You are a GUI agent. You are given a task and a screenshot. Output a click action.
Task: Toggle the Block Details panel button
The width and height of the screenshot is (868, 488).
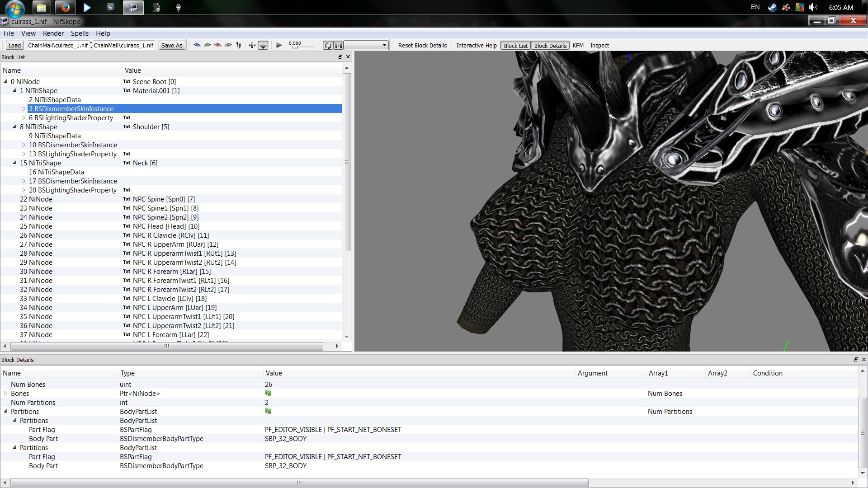[x=550, y=46]
